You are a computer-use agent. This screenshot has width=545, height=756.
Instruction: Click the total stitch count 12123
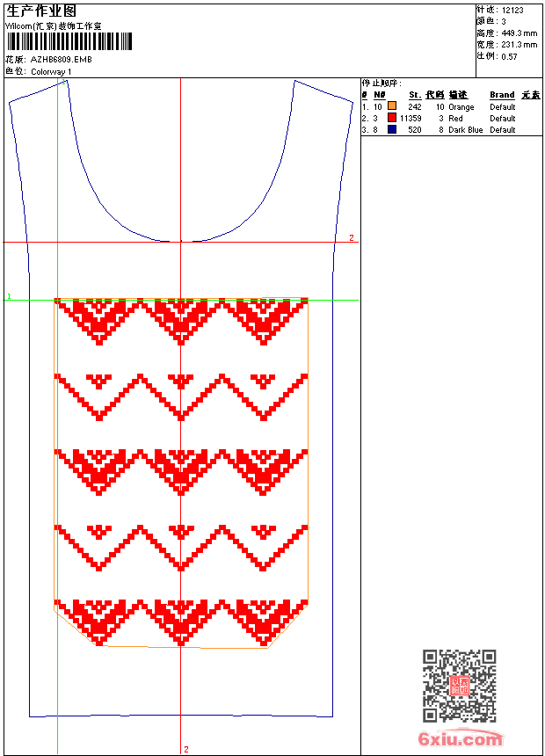coord(512,11)
